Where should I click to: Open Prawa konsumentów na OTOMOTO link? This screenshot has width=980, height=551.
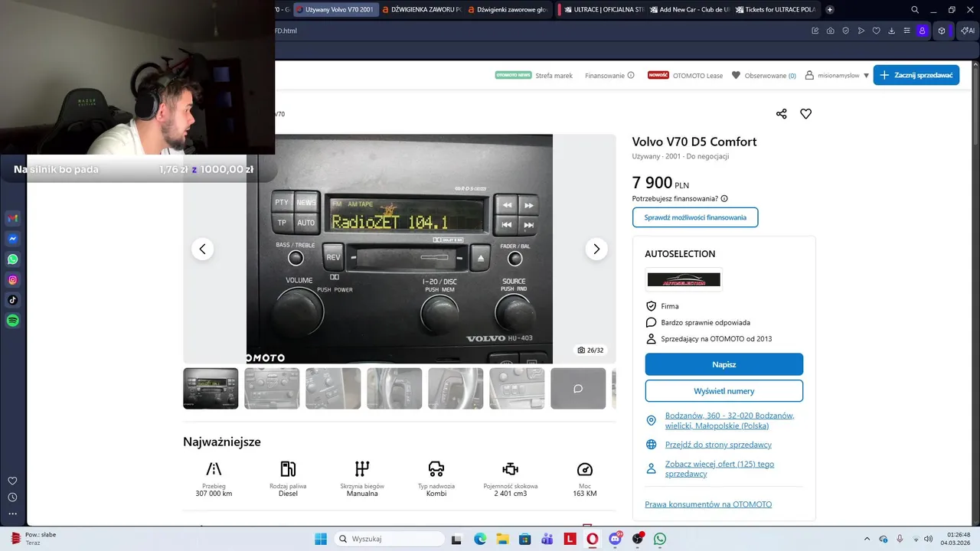[708, 504]
